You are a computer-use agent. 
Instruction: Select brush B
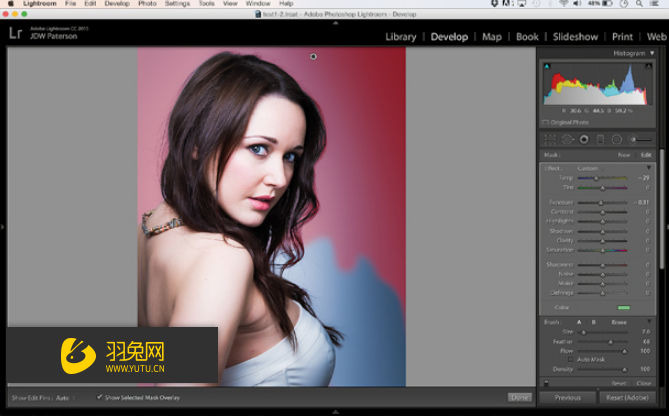tap(593, 322)
